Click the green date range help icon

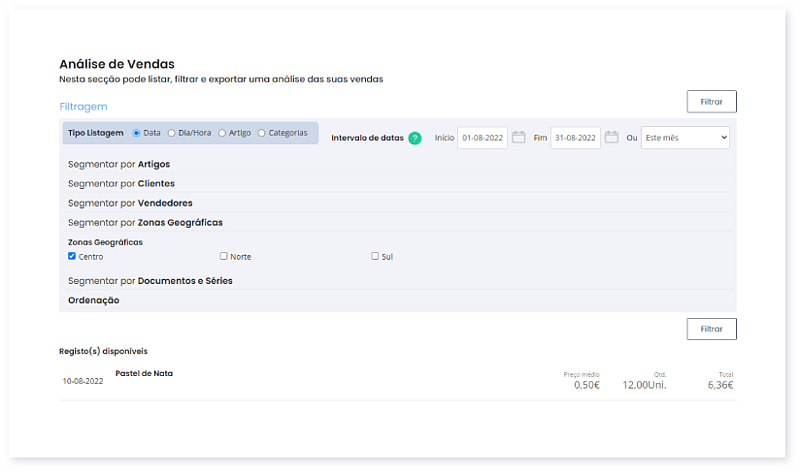tap(415, 138)
